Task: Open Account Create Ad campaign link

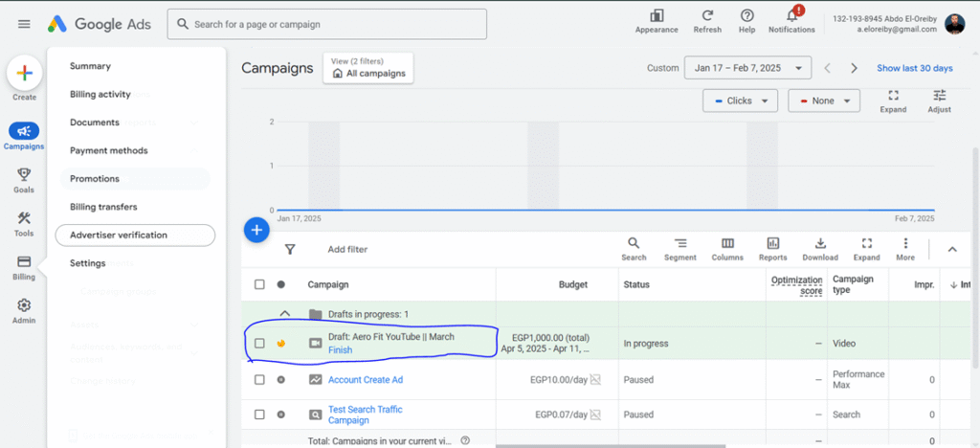Action: click(x=366, y=379)
